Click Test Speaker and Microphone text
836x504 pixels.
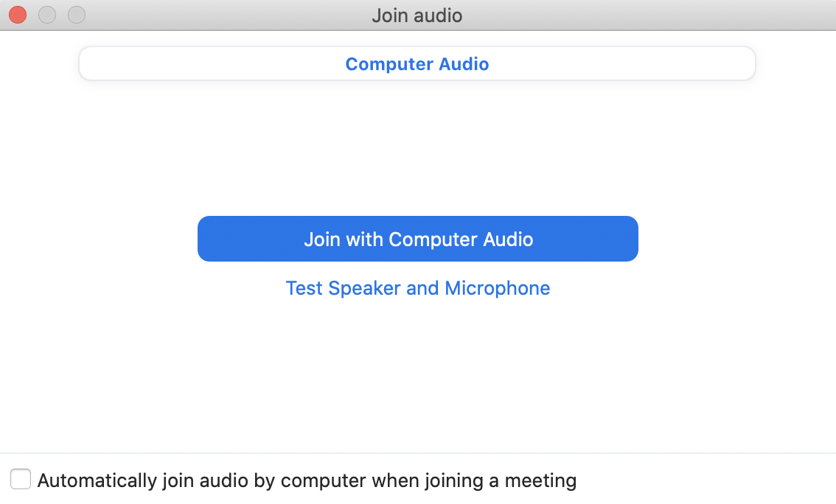click(x=417, y=288)
